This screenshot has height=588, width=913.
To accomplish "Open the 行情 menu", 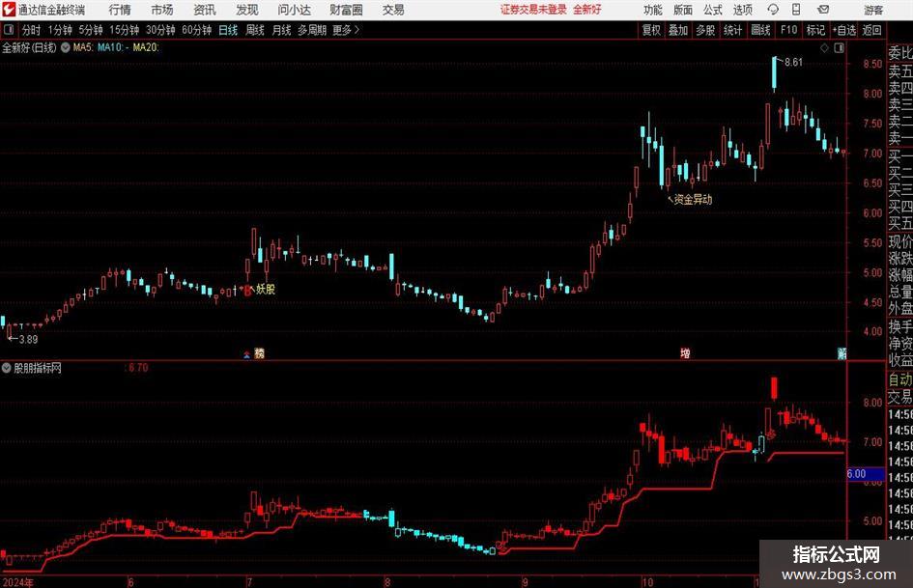I will point(120,10).
